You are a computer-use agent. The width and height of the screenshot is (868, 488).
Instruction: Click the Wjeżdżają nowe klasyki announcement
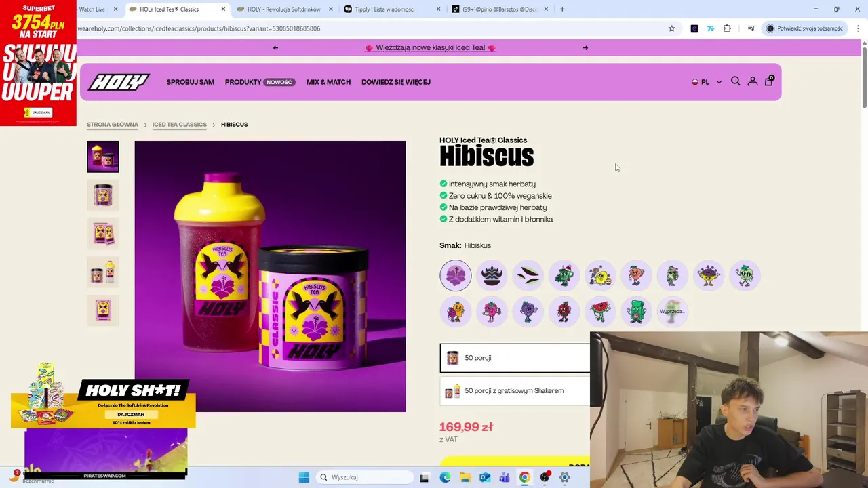tap(431, 48)
